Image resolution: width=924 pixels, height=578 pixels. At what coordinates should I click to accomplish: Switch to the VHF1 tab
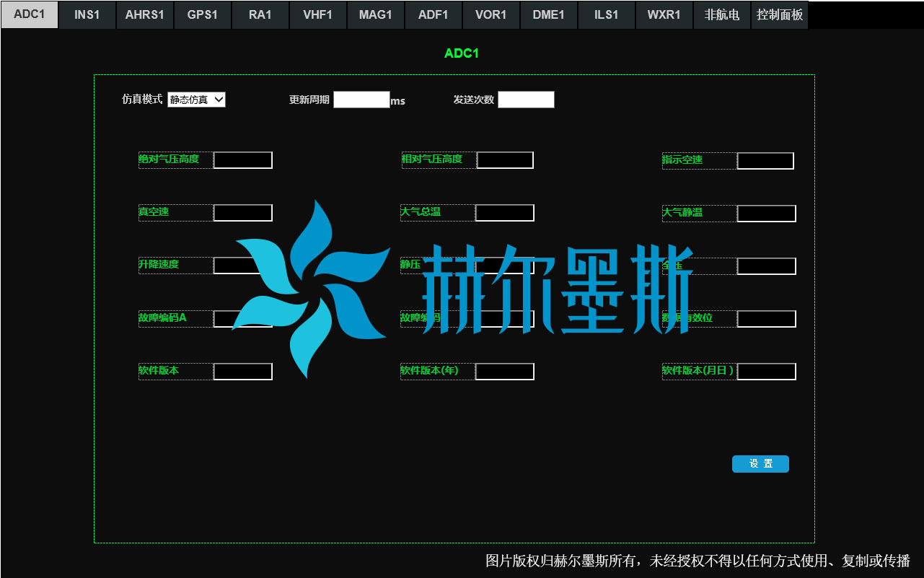(x=318, y=14)
